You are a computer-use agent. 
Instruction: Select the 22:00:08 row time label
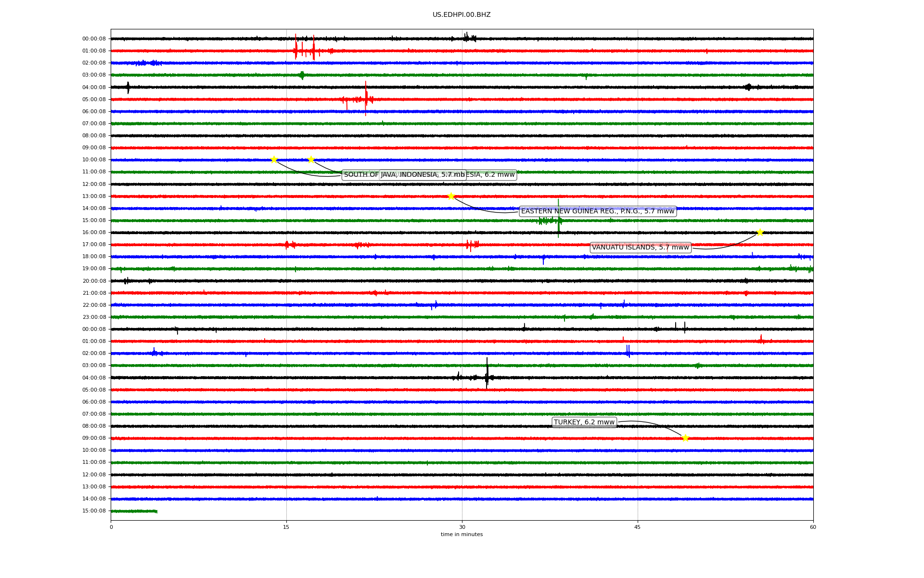pos(94,305)
